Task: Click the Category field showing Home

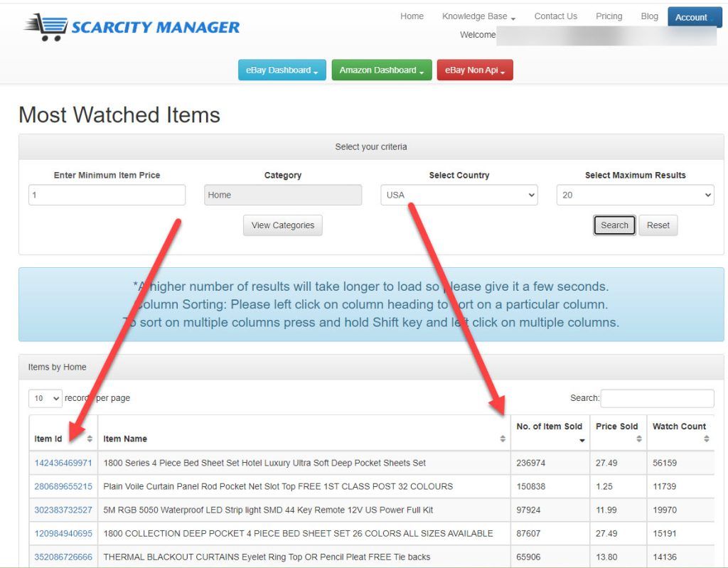Action: (x=283, y=195)
